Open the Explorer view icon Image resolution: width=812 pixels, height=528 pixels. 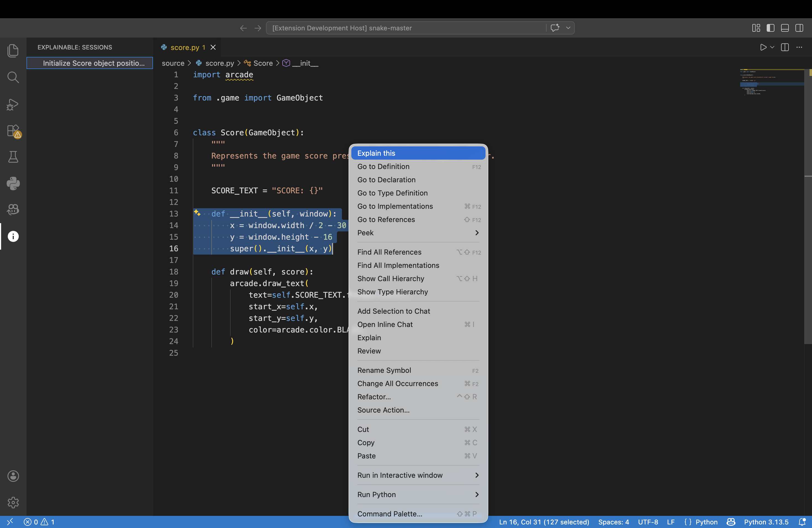13,51
